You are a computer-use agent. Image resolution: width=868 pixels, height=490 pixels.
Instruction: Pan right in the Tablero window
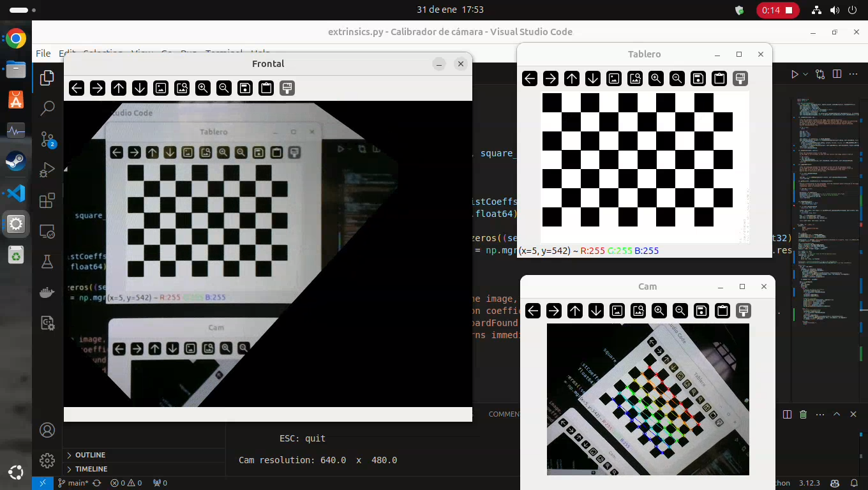click(551, 78)
